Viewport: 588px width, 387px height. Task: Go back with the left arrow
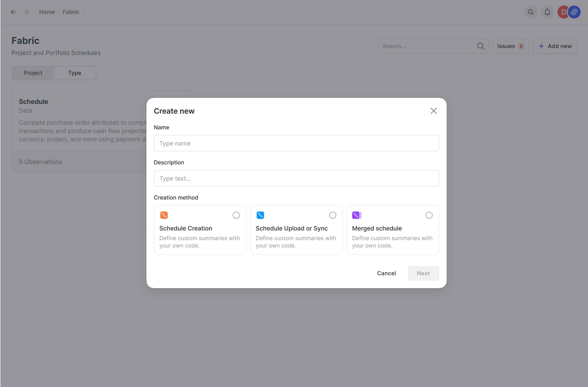(x=13, y=12)
